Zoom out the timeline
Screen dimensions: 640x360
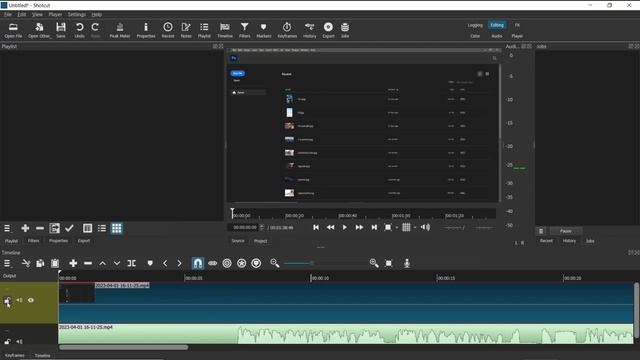tap(275, 263)
